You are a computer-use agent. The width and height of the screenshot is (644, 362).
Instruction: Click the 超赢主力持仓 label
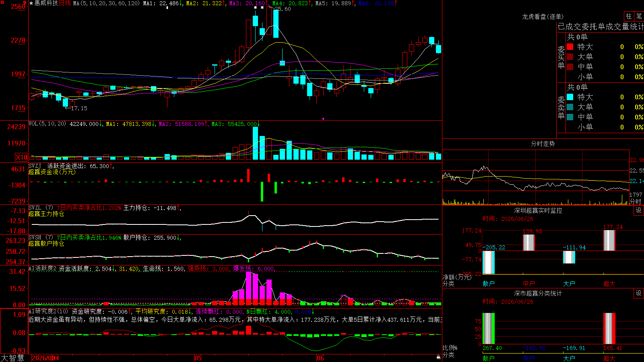click(46, 214)
